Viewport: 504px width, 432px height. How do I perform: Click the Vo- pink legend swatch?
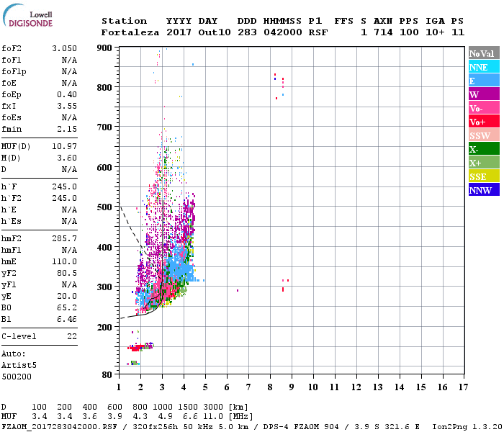click(484, 108)
